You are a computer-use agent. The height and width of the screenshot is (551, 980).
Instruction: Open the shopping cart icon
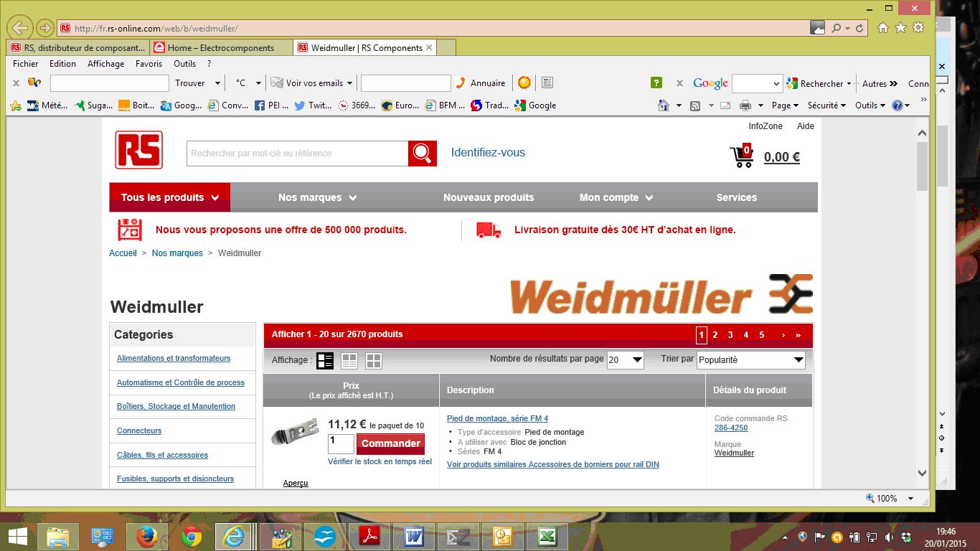point(741,156)
